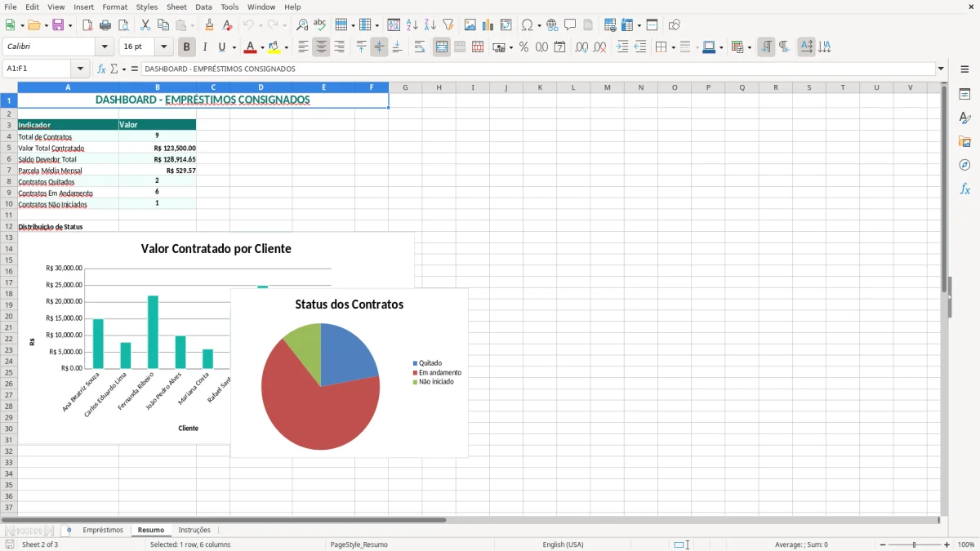Open the Special Character dropdown arrow
980x551 pixels.
540,25
